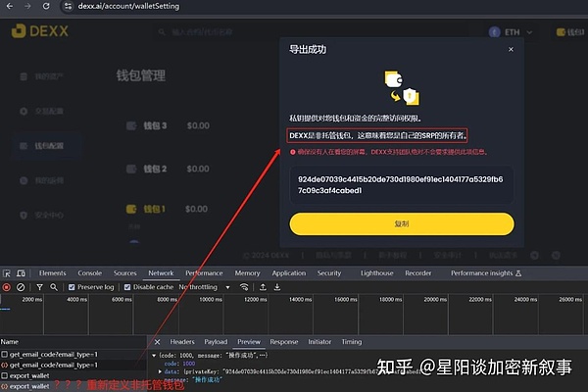Reload the page with refresh icon
588x392 pixels.
coord(46,7)
